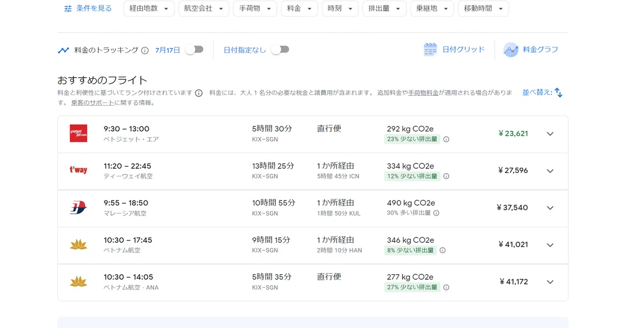Open the 時刻 filter dropdown

point(340,9)
